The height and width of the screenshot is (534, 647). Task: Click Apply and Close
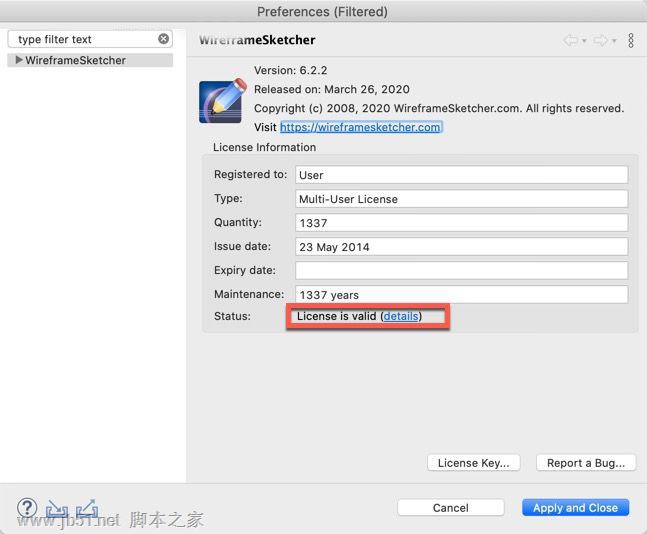click(x=576, y=508)
